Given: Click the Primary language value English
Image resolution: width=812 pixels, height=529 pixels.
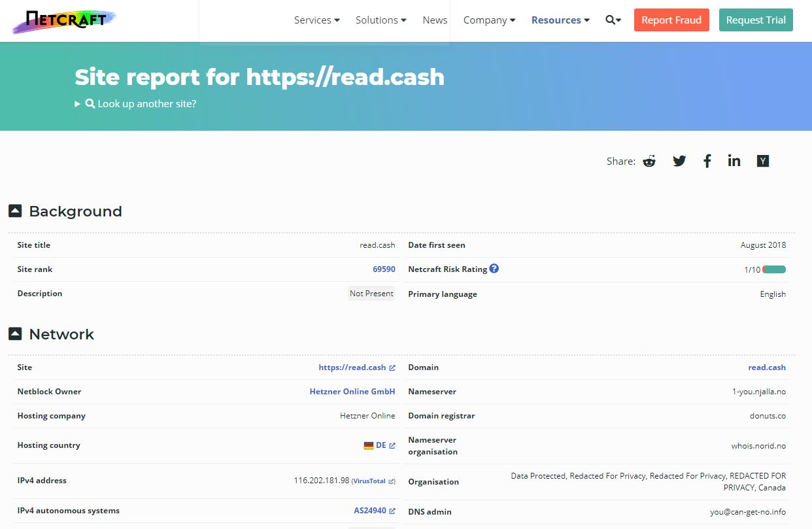Looking at the screenshot, I should click(773, 294).
